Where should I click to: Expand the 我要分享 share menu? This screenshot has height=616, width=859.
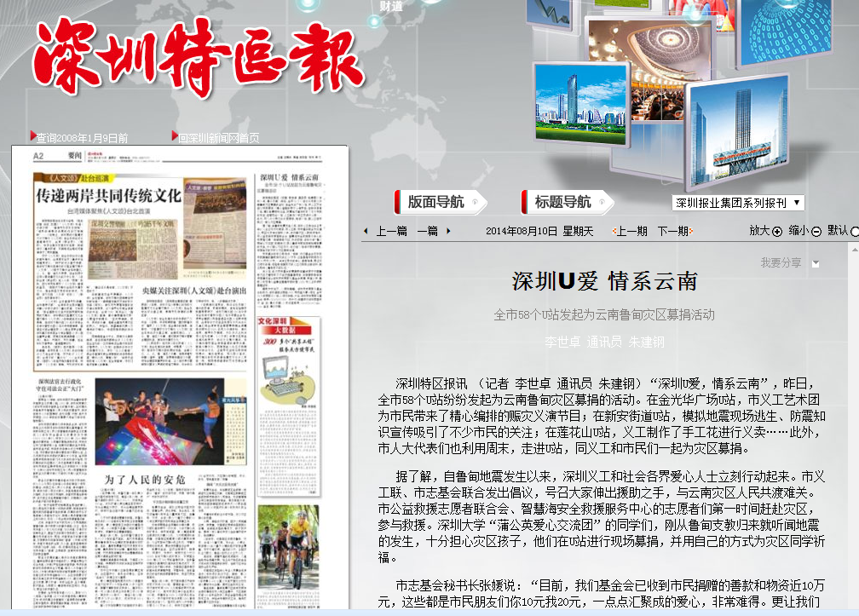(816, 263)
